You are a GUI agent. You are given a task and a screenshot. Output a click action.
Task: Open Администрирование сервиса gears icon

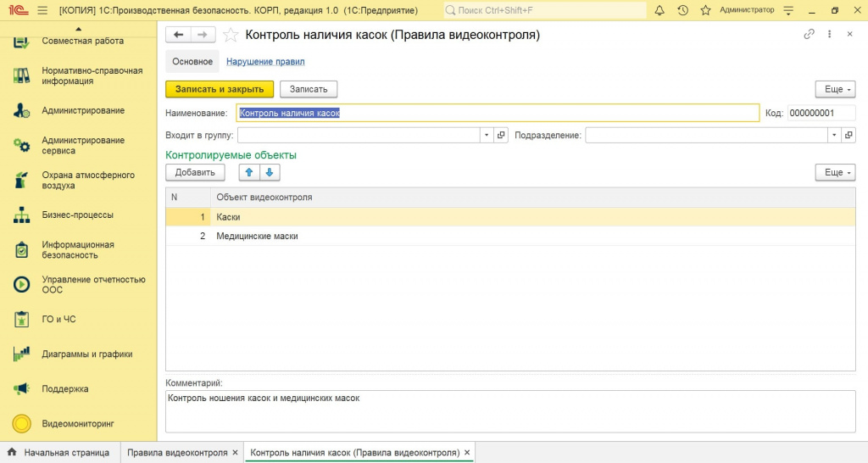coord(21,146)
